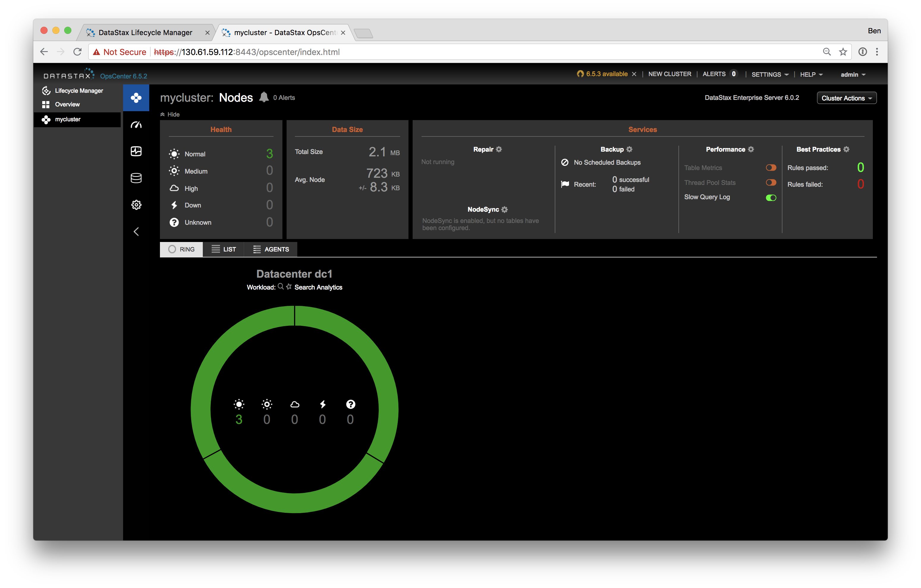Switch to the AGENTS view tab

271,249
